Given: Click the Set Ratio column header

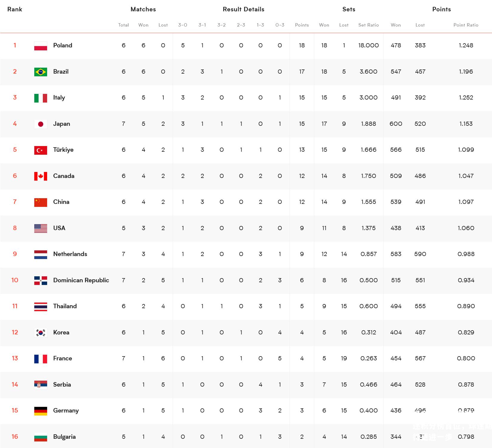Looking at the screenshot, I should [x=369, y=25].
